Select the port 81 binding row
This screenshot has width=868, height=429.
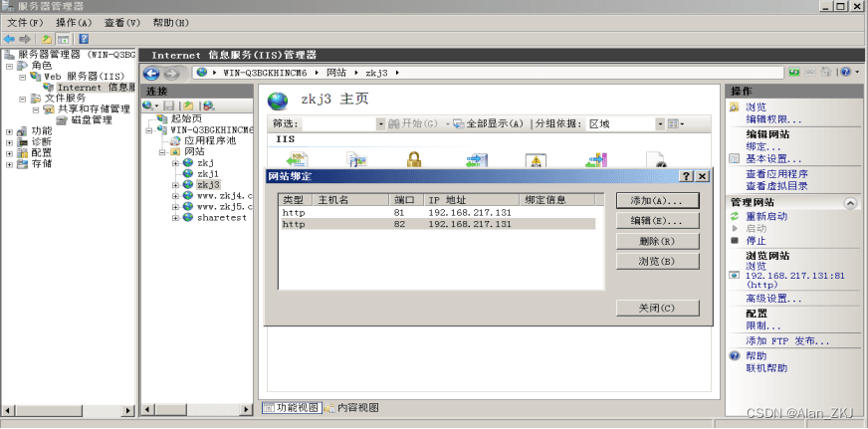coord(437,213)
